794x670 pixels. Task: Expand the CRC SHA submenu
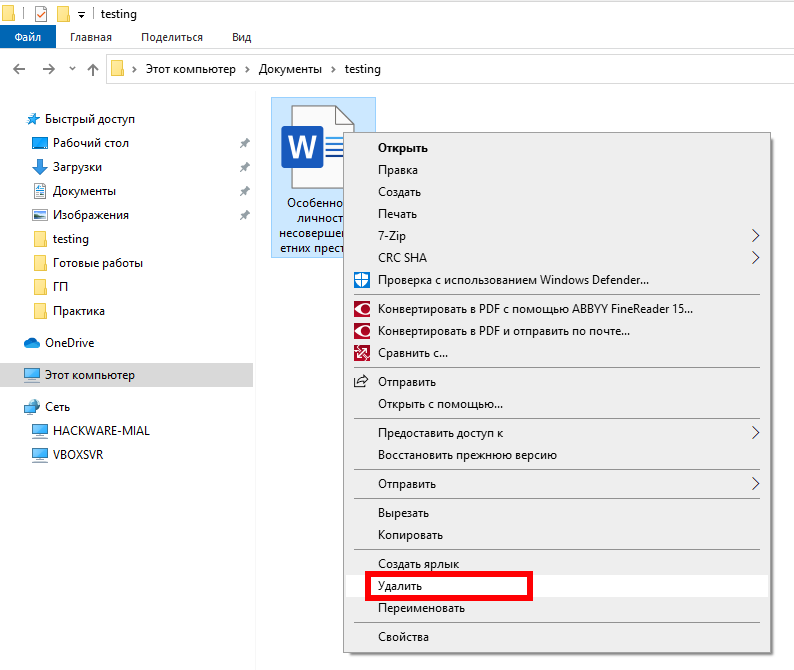557,258
